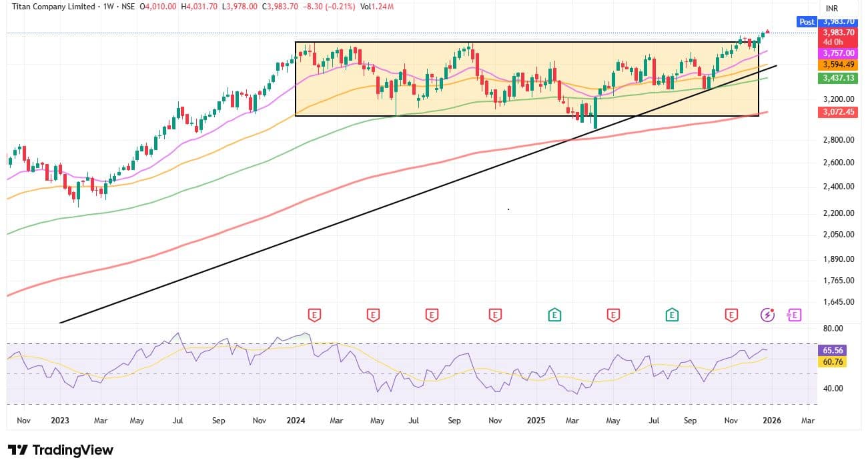Viewport: 868px width, 470px height.
Task: Click the 2025 year label on time axis
Action: tap(536, 421)
